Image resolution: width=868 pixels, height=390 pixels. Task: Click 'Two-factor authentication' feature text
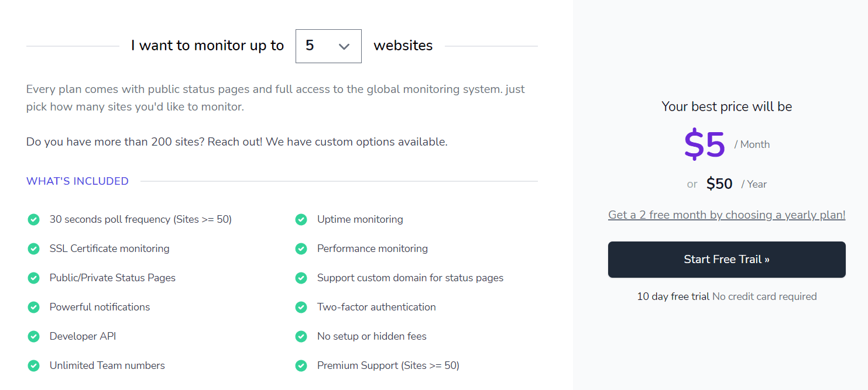pyautogui.click(x=376, y=307)
